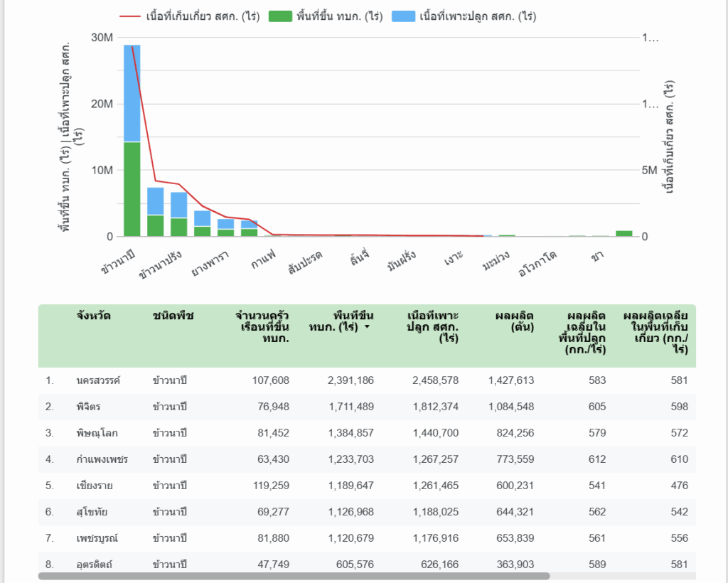Toggle the เนื้อที่เก็บเกี่ยว สศก. (ไร่) legend label
The width and height of the screenshot is (728, 583).
click(200, 16)
